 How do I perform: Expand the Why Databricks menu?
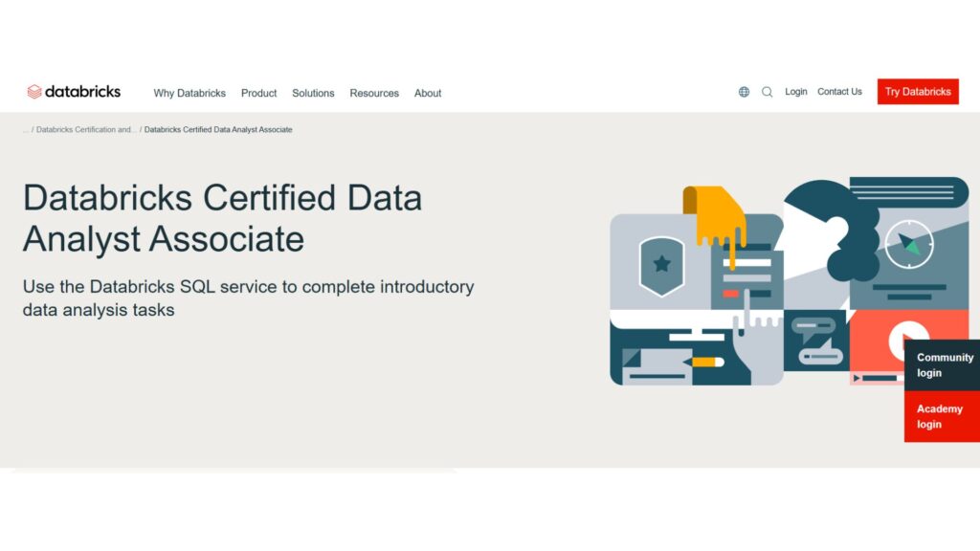pos(189,93)
